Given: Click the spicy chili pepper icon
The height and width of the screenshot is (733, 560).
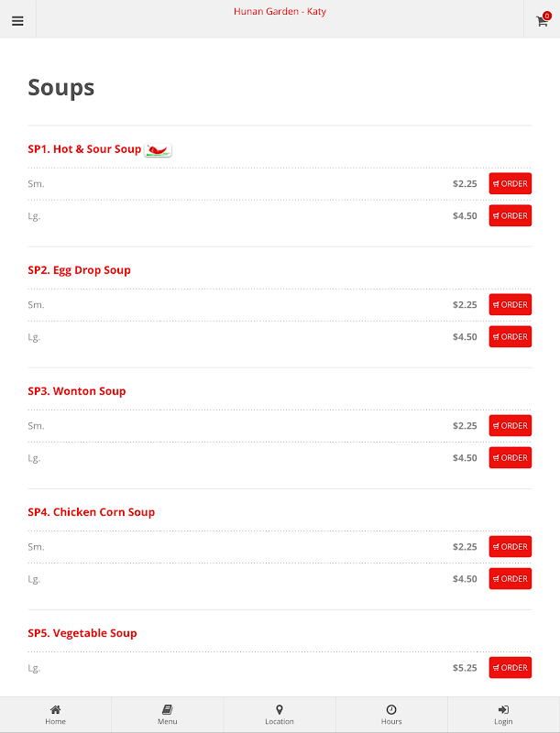Looking at the screenshot, I should coord(158,150).
